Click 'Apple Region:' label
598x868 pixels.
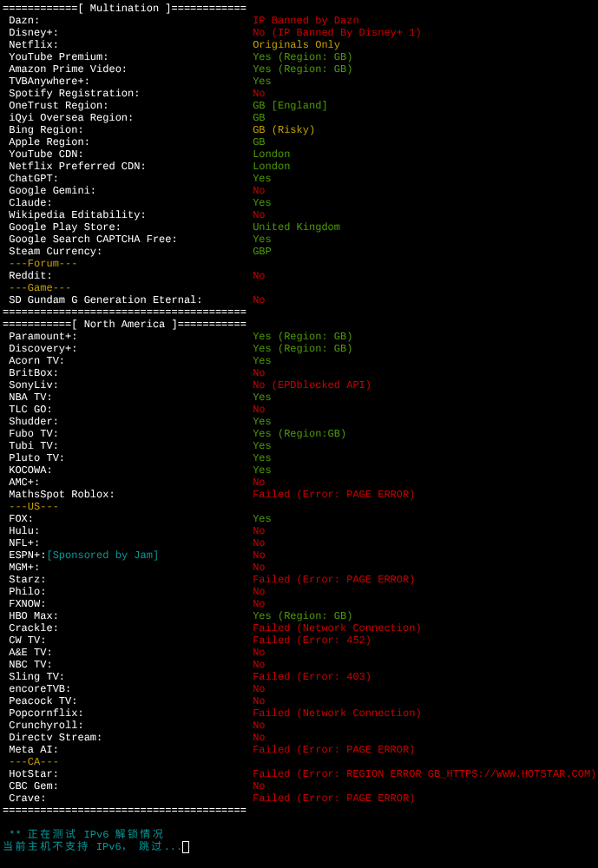[x=49, y=142]
